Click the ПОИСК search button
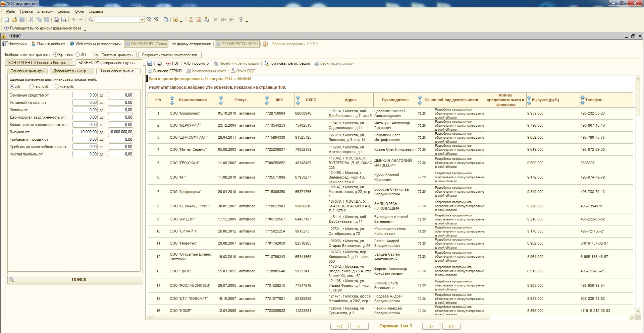This screenshot has height=333, width=644. click(x=75, y=280)
